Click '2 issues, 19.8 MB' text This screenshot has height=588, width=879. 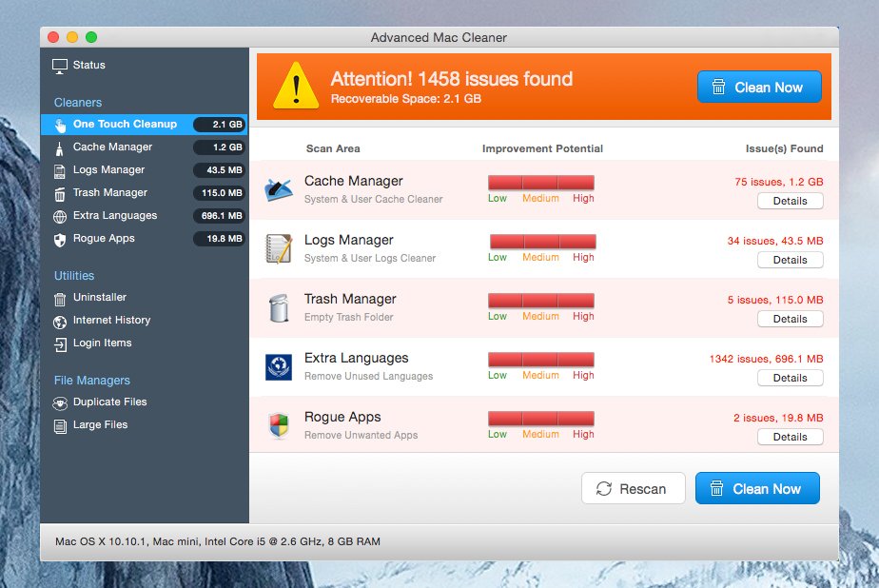(x=778, y=418)
